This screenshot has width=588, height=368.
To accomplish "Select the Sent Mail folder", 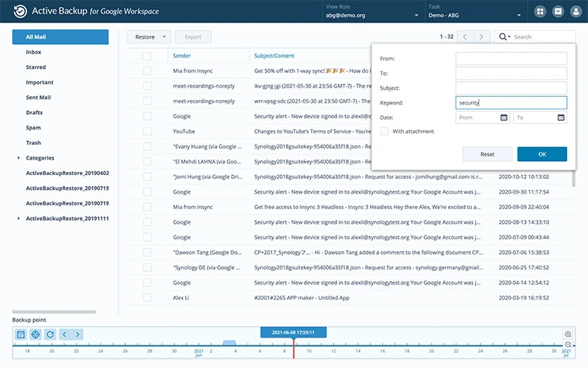I will (39, 98).
